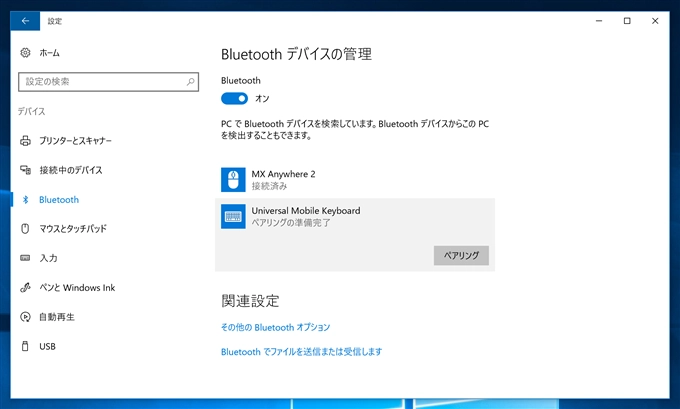
Task: Click the pen icon beside Windows Ink
Action: pos(25,288)
